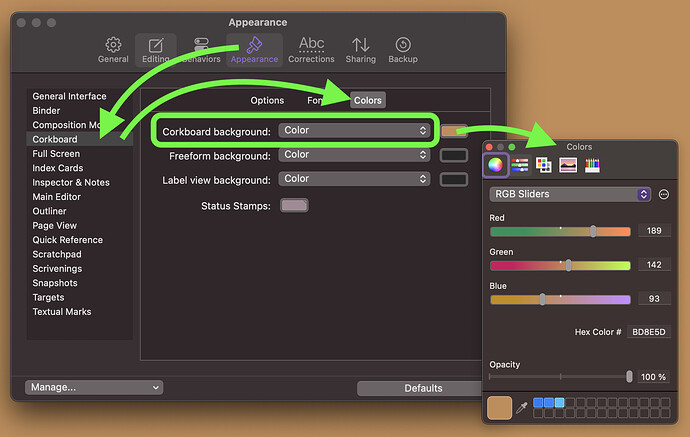Open the Editing preferences pane

[156, 50]
